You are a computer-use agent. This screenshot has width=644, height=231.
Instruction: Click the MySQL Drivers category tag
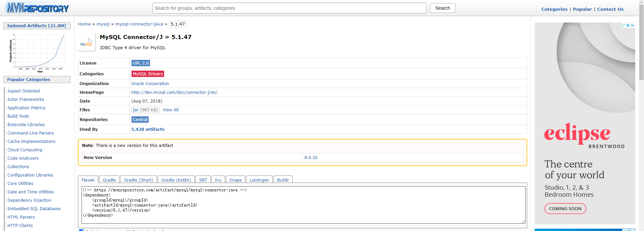pos(148,74)
